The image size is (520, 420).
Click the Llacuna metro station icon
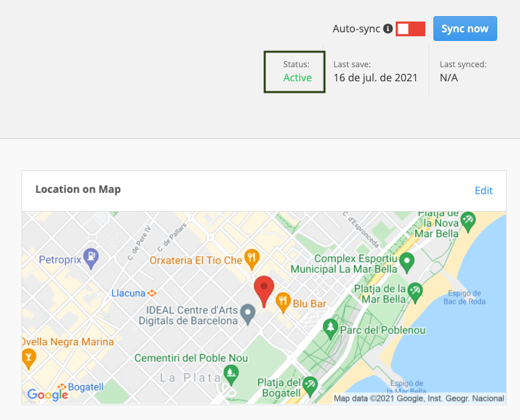coord(152,293)
